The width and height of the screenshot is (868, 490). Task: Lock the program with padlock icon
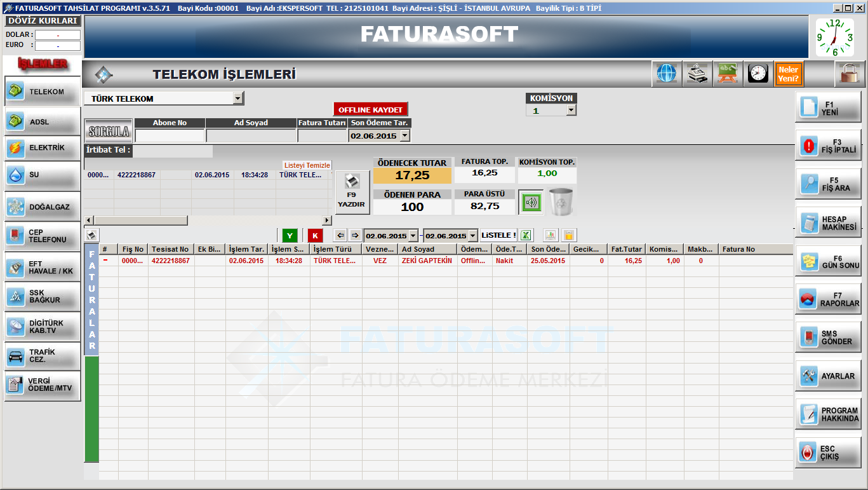tap(848, 74)
